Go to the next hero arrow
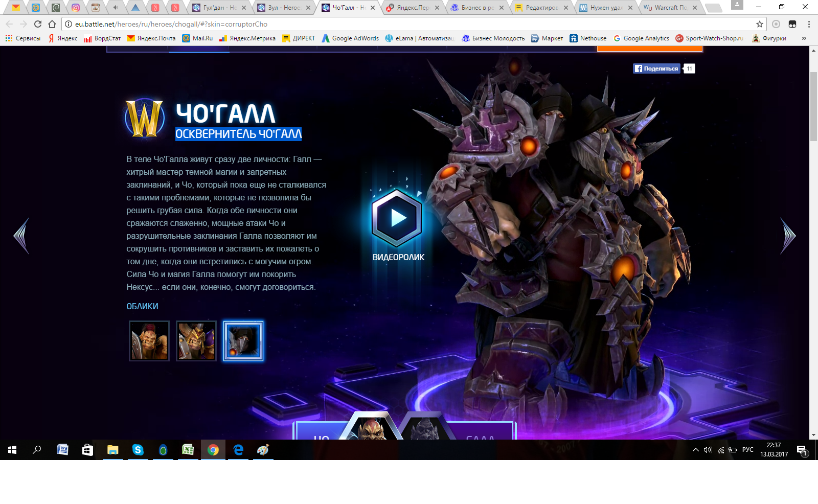This screenshot has height=504, width=818. pyautogui.click(x=788, y=236)
